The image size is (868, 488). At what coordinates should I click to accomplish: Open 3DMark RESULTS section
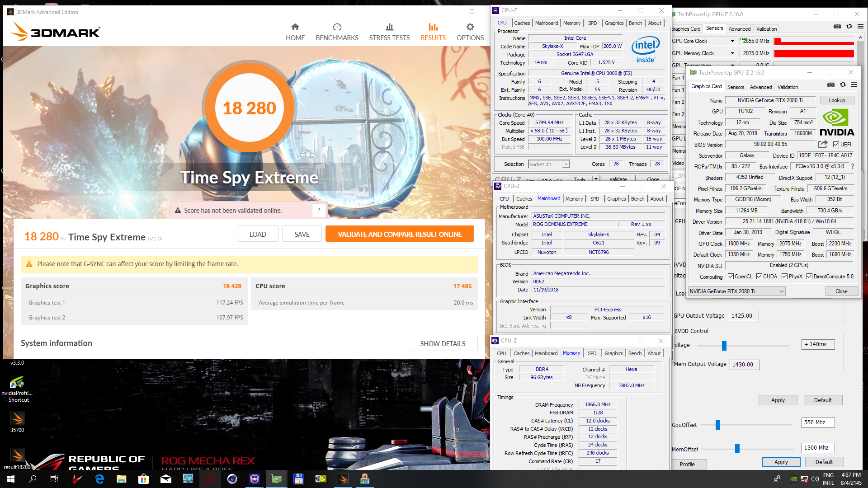433,32
